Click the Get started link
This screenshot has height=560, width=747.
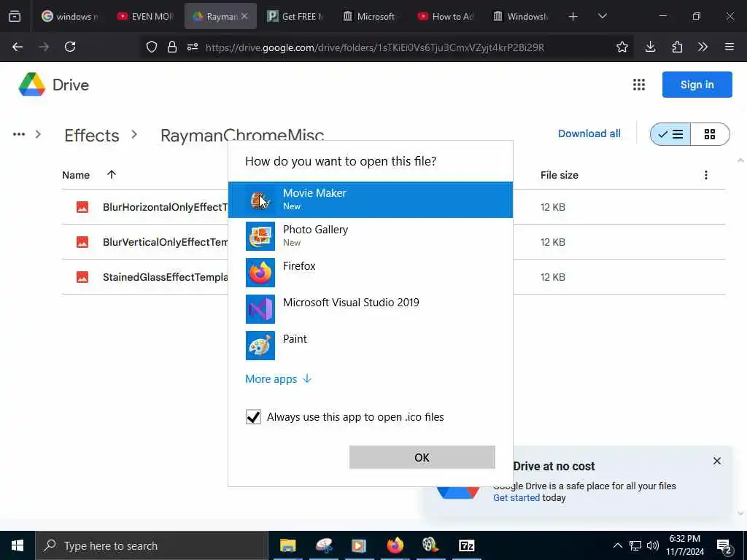click(516, 497)
